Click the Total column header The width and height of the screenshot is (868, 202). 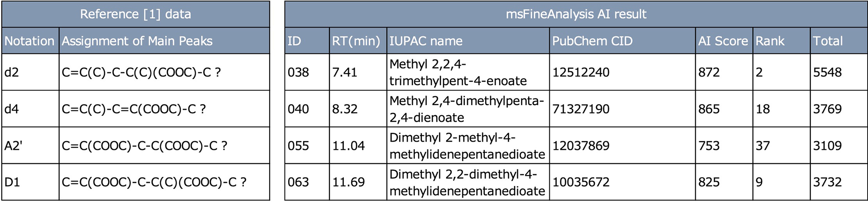coord(828,41)
